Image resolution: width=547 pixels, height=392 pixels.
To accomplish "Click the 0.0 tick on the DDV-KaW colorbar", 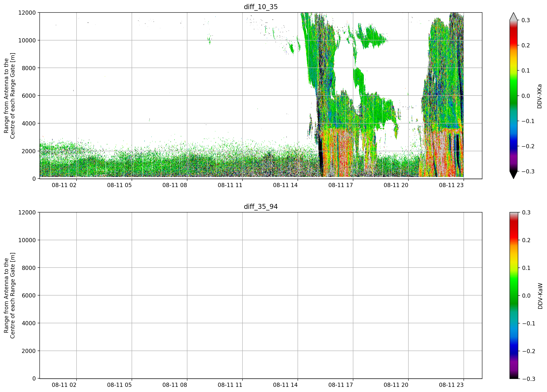I will click(526, 295).
